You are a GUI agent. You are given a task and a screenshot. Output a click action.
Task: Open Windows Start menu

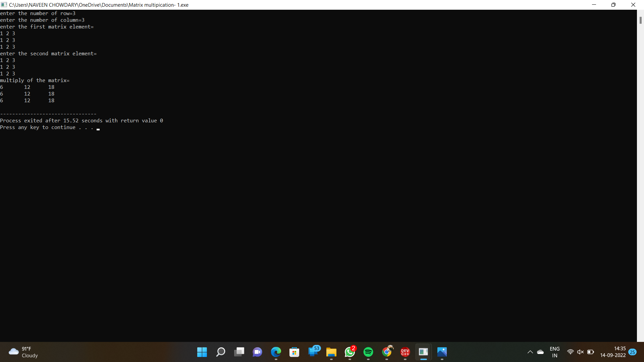click(x=202, y=352)
